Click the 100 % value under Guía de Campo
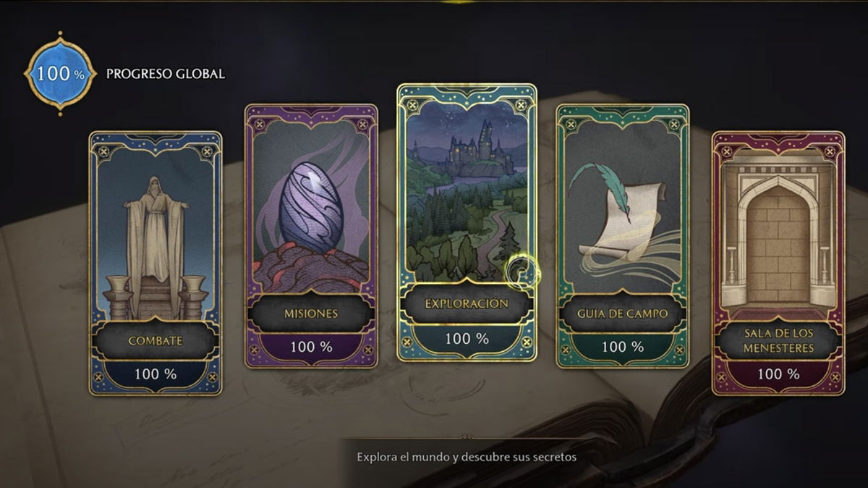 pos(623,348)
